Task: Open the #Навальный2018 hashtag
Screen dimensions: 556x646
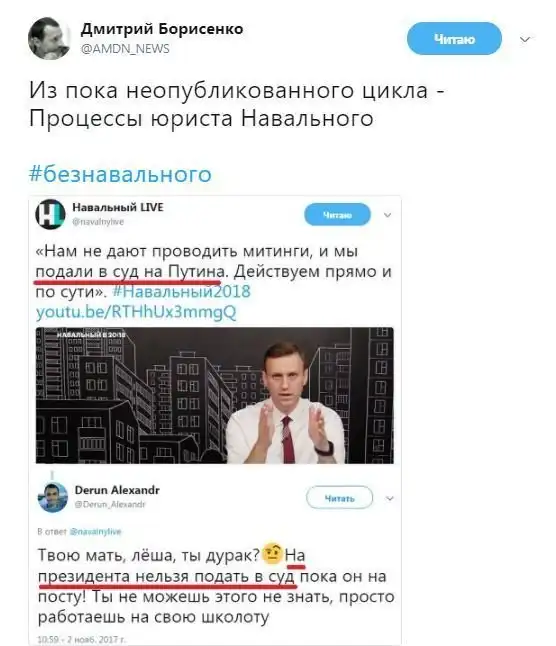Action: 182,291
